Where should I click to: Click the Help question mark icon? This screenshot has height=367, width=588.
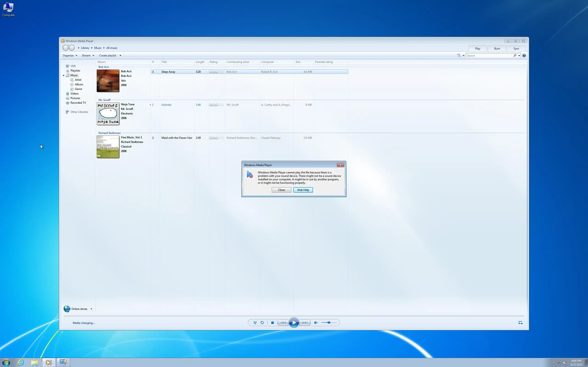pyautogui.click(x=524, y=56)
